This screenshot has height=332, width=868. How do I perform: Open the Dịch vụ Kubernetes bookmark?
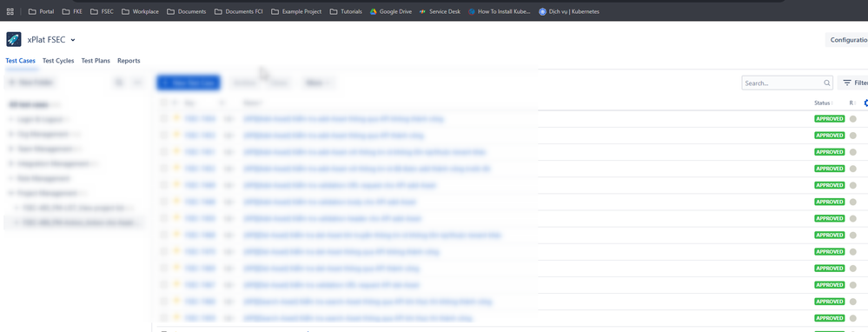[x=568, y=11]
